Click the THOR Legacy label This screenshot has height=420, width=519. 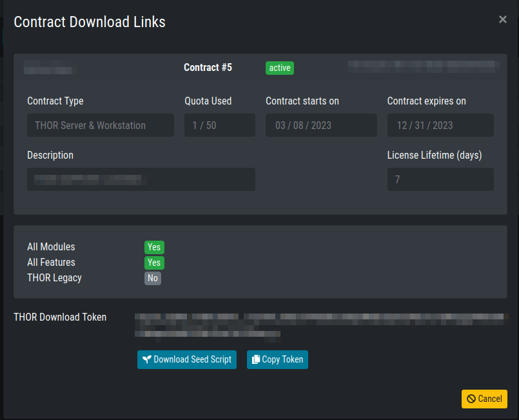[x=54, y=278]
